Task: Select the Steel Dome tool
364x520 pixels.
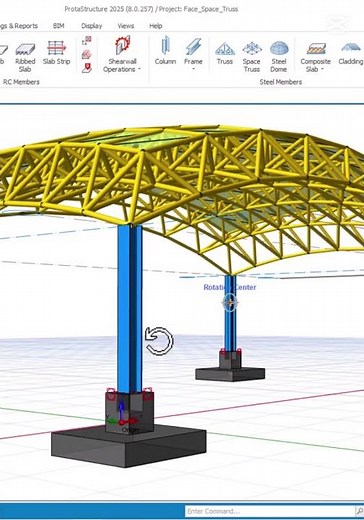Action: [x=279, y=57]
